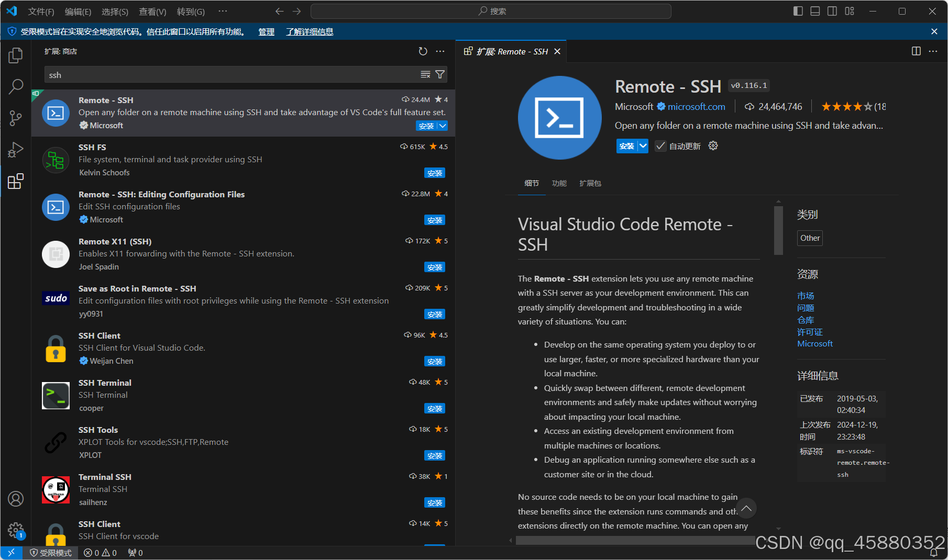Open the Manage gear in activity bar
The height and width of the screenshot is (560, 948).
coord(16,530)
